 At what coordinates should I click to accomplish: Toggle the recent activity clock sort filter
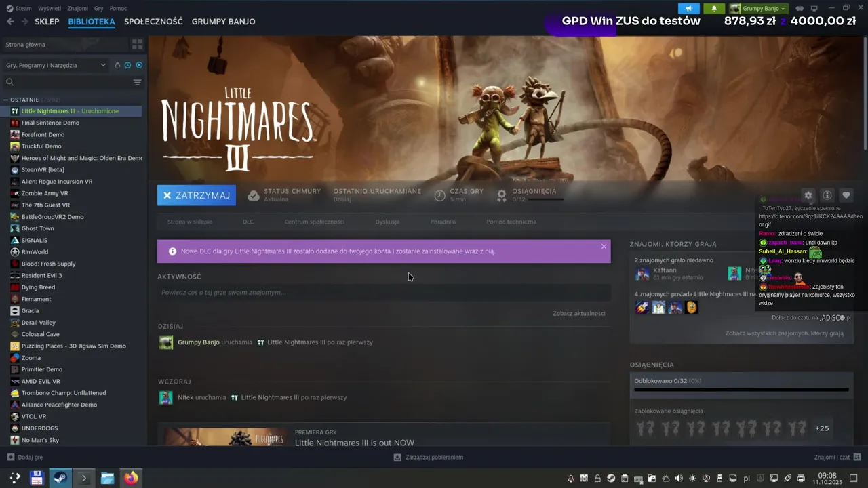pos(127,65)
